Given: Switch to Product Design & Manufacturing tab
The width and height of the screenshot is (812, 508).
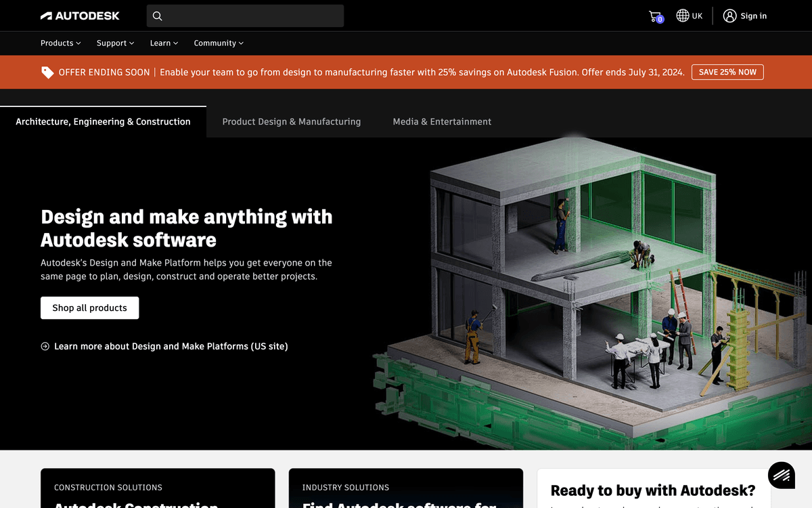Looking at the screenshot, I should 292,122.
